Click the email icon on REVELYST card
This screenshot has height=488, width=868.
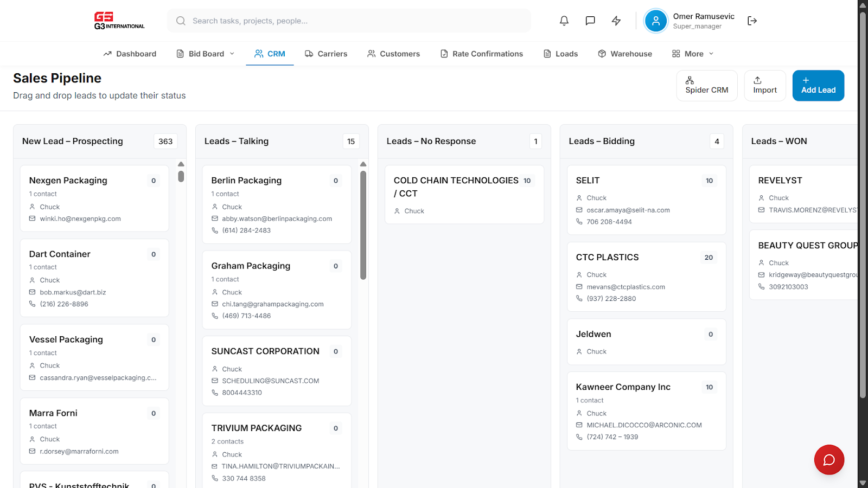(762, 210)
